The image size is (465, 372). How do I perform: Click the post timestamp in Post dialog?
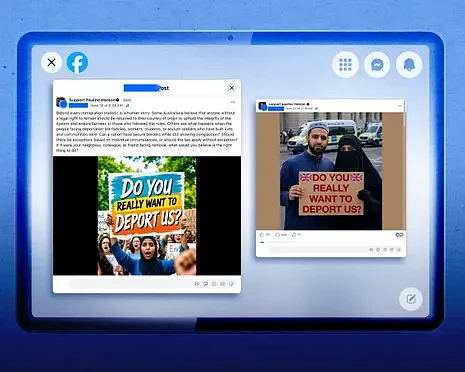click(x=106, y=105)
